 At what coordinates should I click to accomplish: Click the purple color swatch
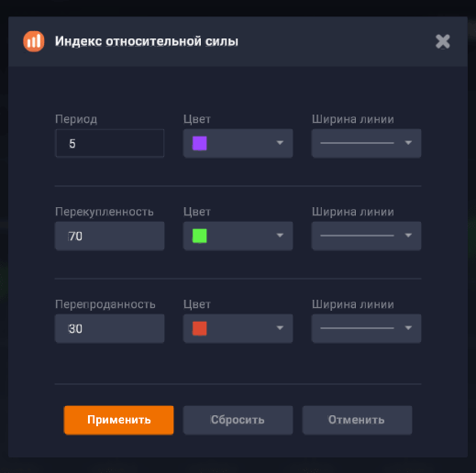(x=200, y=143)
